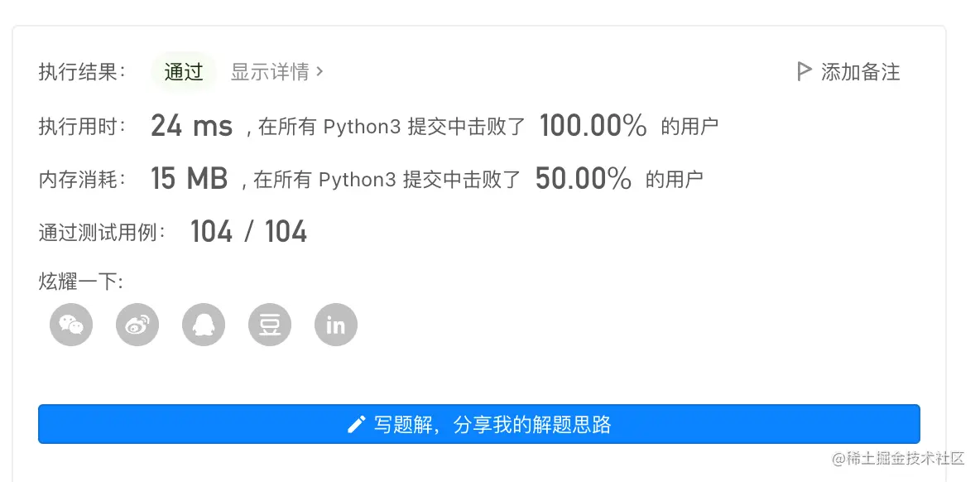Click the 50.00% memory percentile
The image size is (980, 482).
584,179
